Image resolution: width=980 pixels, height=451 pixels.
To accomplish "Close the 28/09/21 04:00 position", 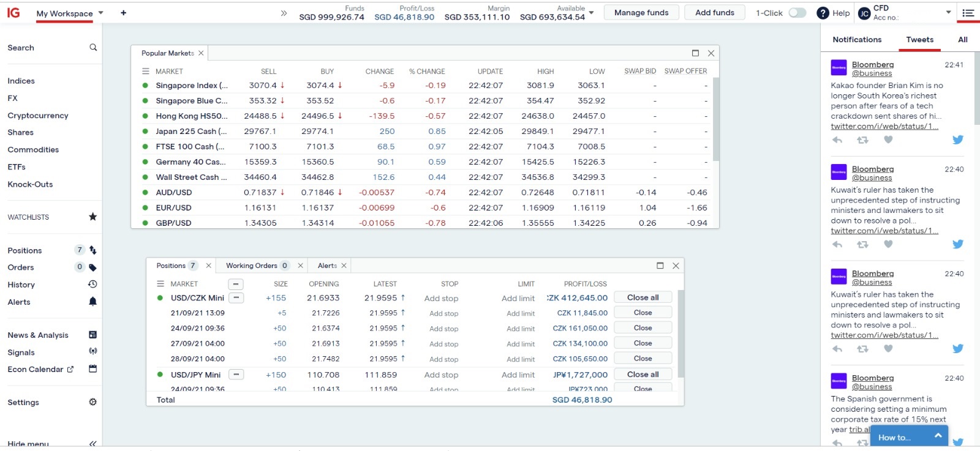I will click(643, 359).
